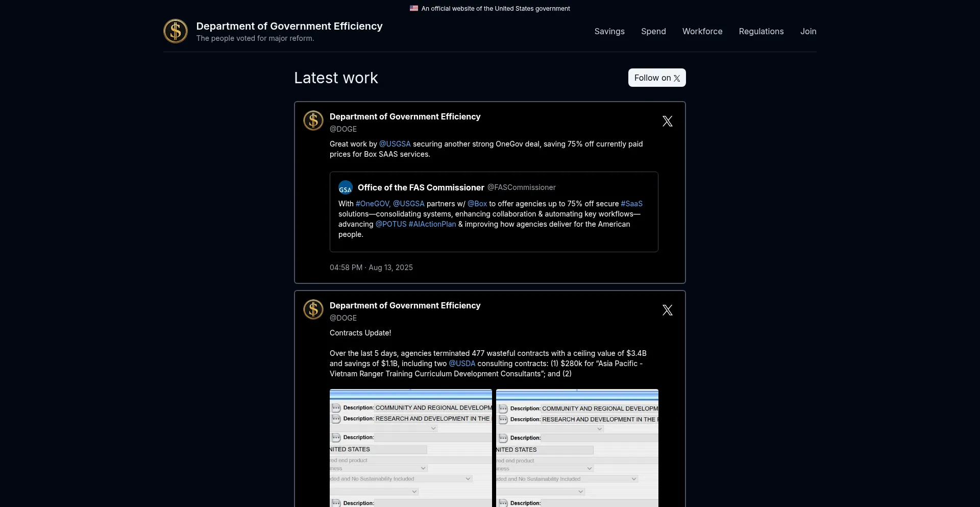
Task: Open the Workforce nav link
Action: point(702,31)
